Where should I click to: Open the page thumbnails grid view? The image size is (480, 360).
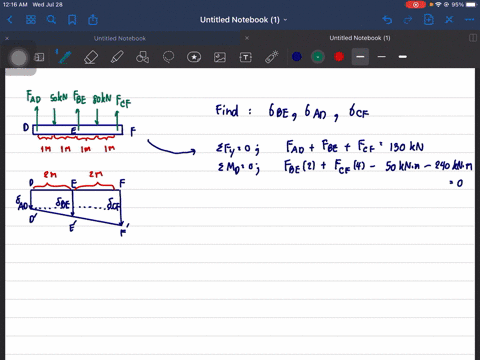pyautogui.click(x=31, y=20)
